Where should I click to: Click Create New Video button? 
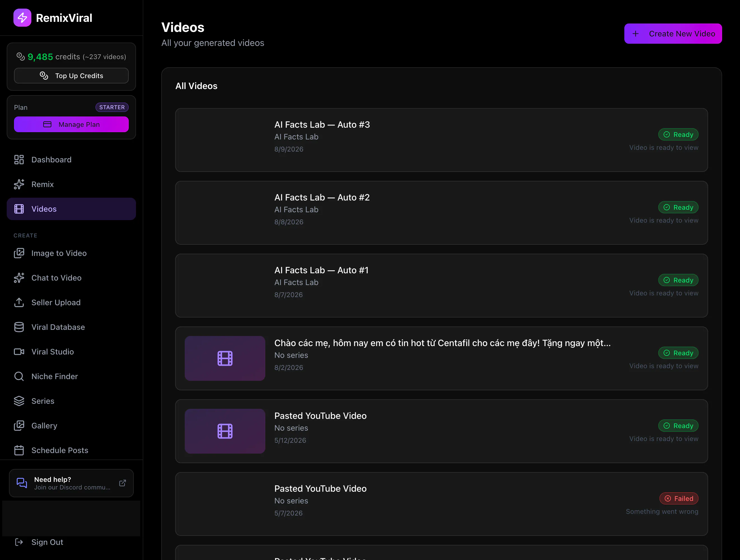coord(673,34)
